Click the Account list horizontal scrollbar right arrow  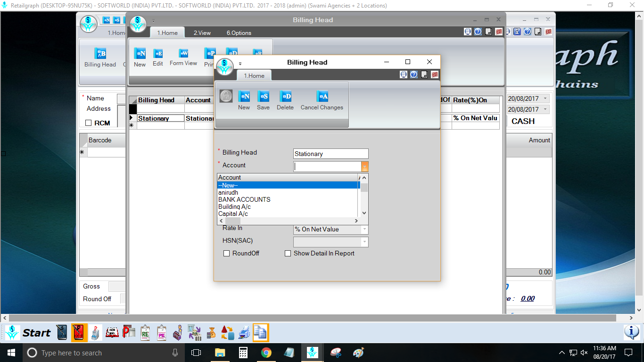point(356,221)
